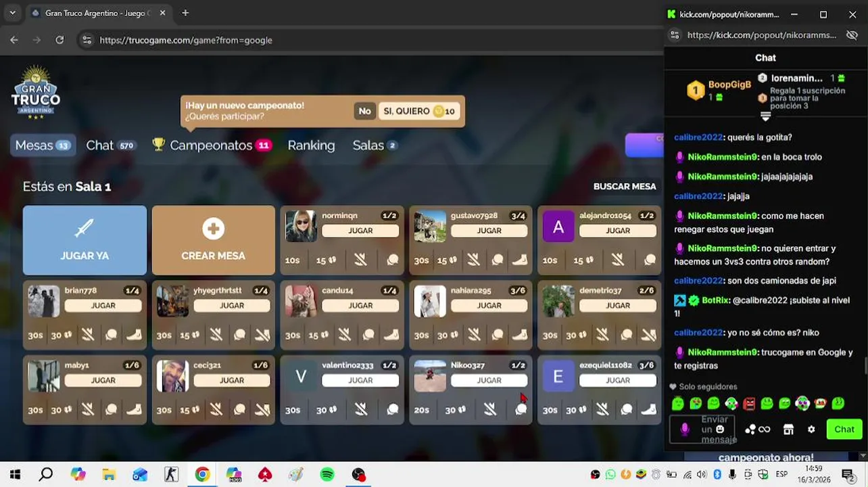868x487 pixels.
Task: Click the camera-blocked icon in Kick popout address bar
Action: (x=852, y=35)
